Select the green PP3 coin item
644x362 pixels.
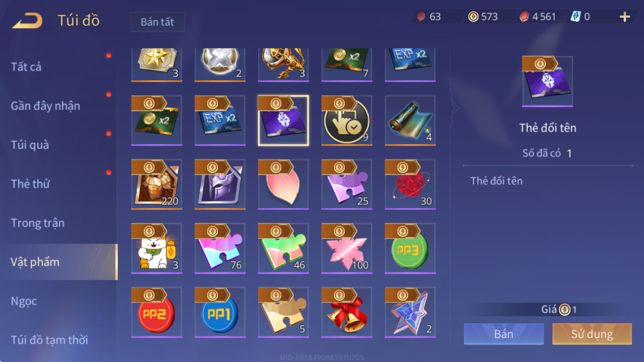pos(410,248)
